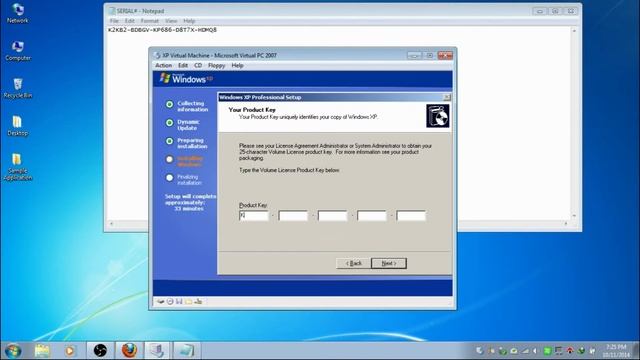
Task: Open the Edit menu in Virtual PC
Action: [183, 65]
